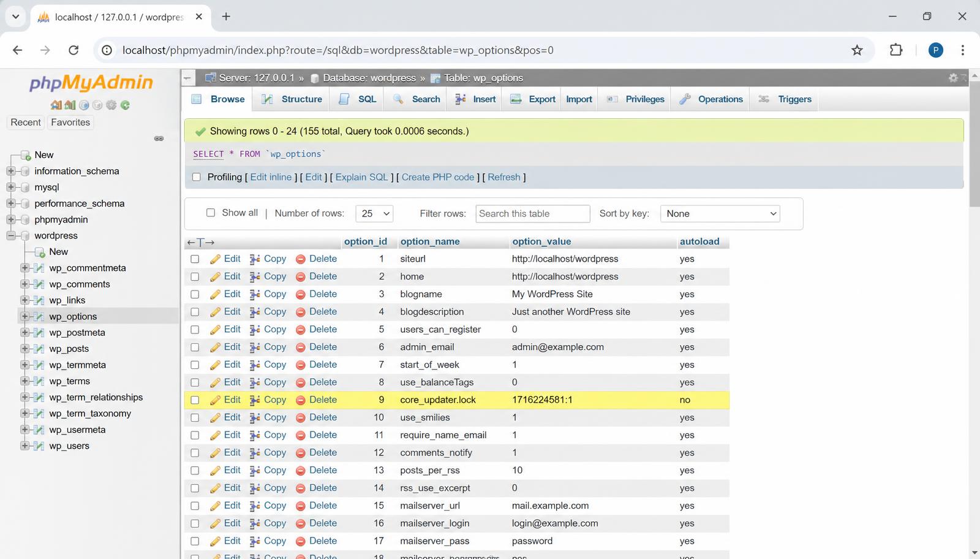This screenshot has height=559, width=980.
Task: Collapse top menu with the minus icon
Action: 187,78
